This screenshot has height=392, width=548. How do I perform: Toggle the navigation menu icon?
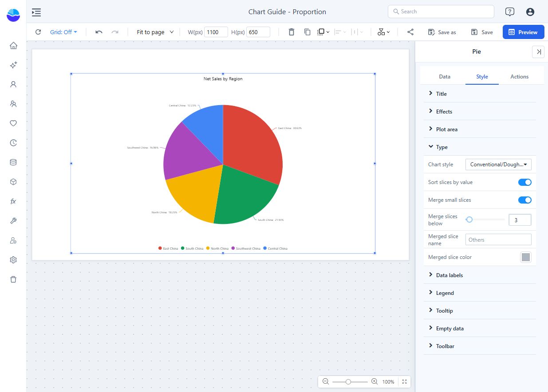click(36, 12)
